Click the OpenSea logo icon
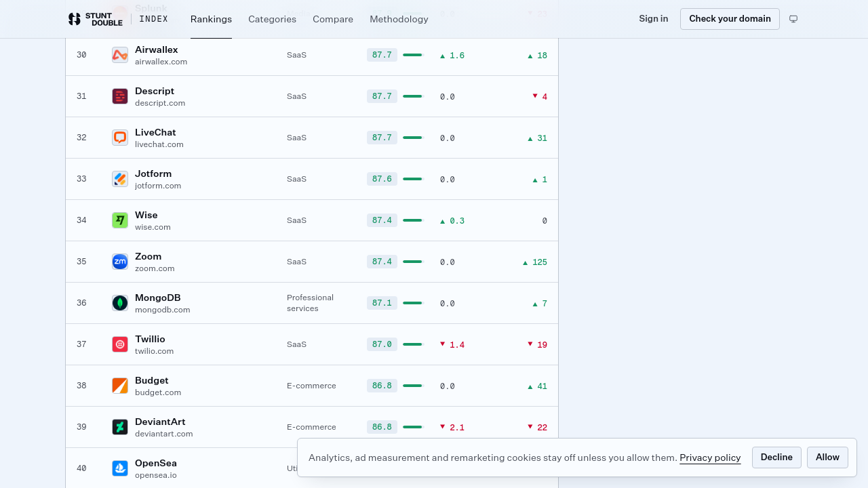This screenshot has width=868, height=488. pyautogui.click(x=120, y=468)
